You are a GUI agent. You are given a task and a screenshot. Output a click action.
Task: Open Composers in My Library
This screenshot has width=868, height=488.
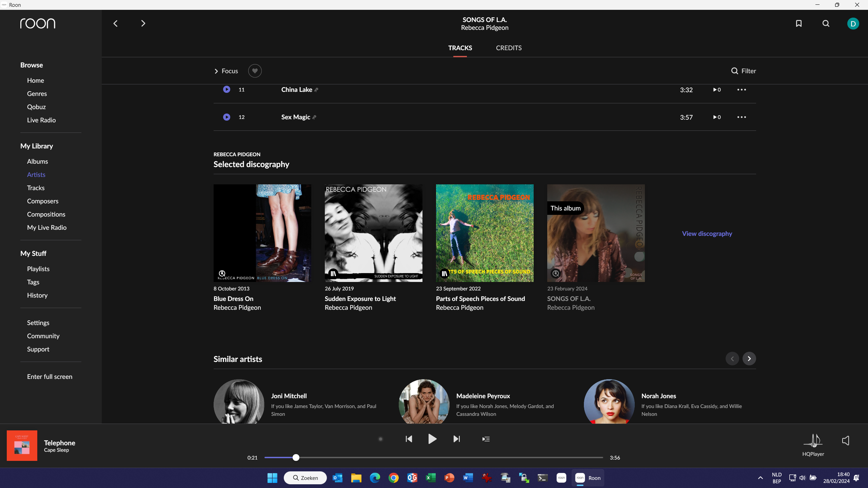coord(43,201)
